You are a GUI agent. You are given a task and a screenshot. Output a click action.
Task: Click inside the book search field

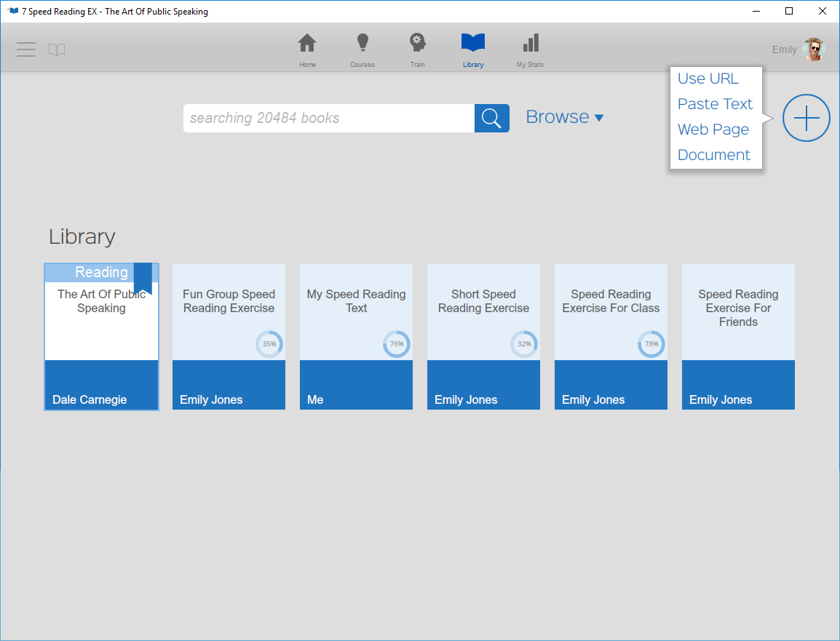328,117
